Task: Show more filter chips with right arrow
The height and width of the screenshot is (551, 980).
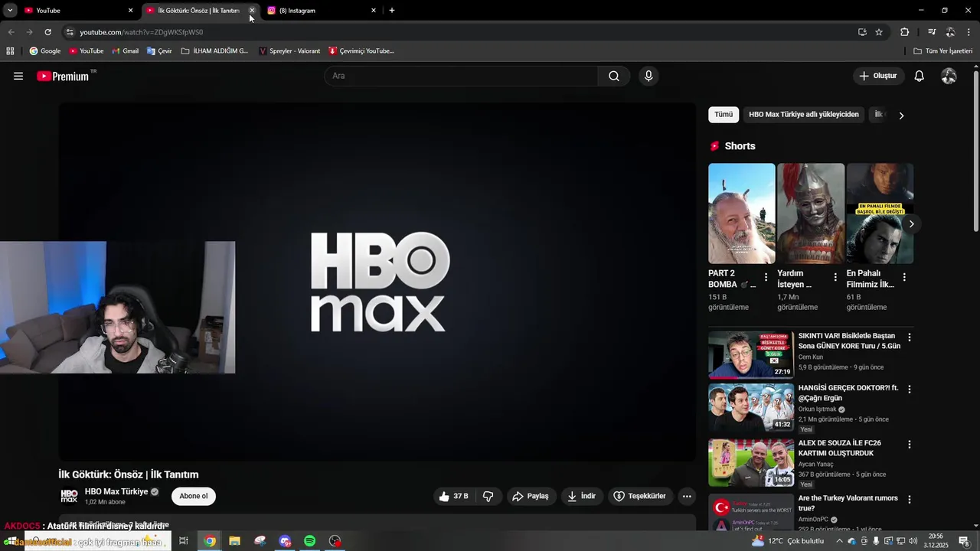Action: (x=901, y=116)
